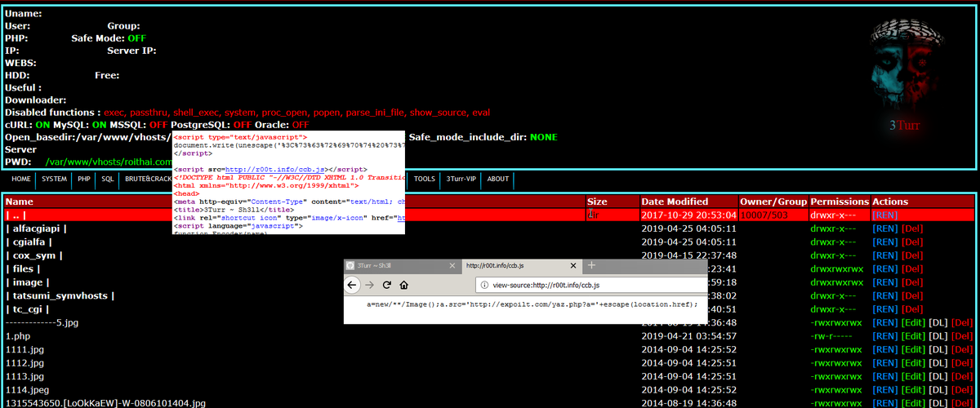Click [REN] in the tc_cgi row
Screen dimensions: 980x408
884,309
